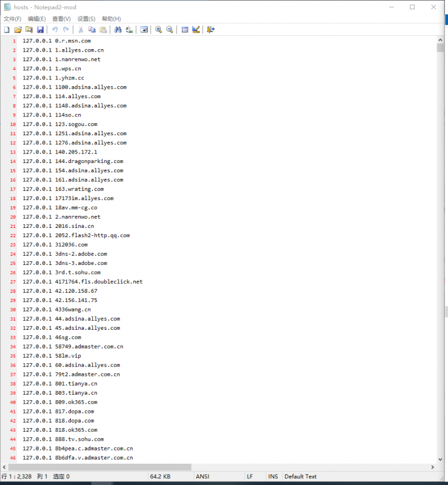448x485 pixels.
Task: Select Default Text scheme in the status bar
Action: coord(300,477)
